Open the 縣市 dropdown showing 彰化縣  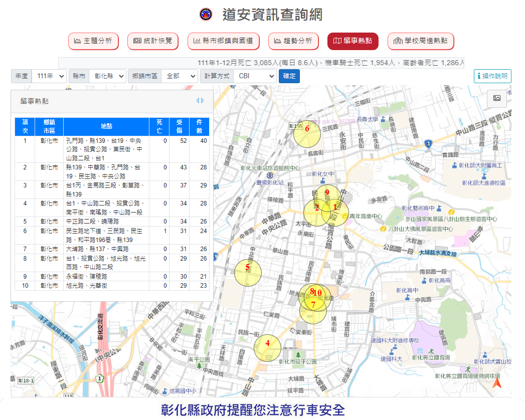[x=107, y=76]
